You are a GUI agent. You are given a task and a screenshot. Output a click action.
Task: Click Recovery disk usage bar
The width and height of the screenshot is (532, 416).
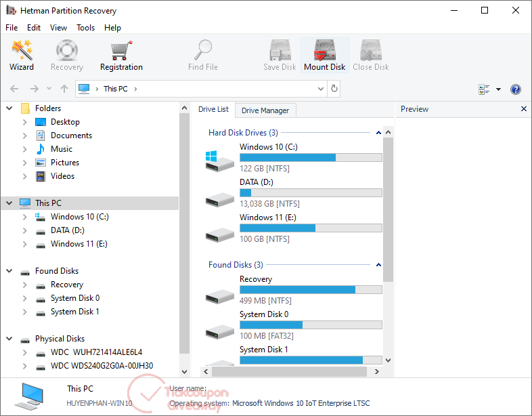tap(311, 290)
